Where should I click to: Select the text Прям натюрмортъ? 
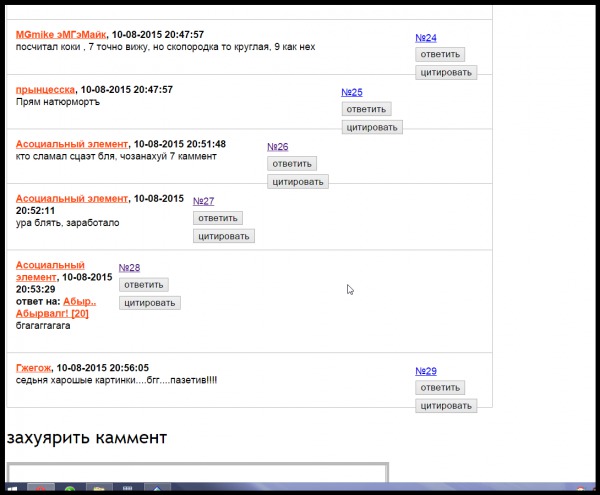pyautogui.click(x=58, y=102)
